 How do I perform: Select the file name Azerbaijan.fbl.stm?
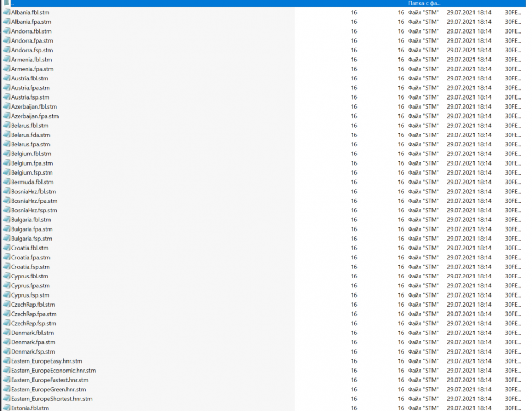34,106
